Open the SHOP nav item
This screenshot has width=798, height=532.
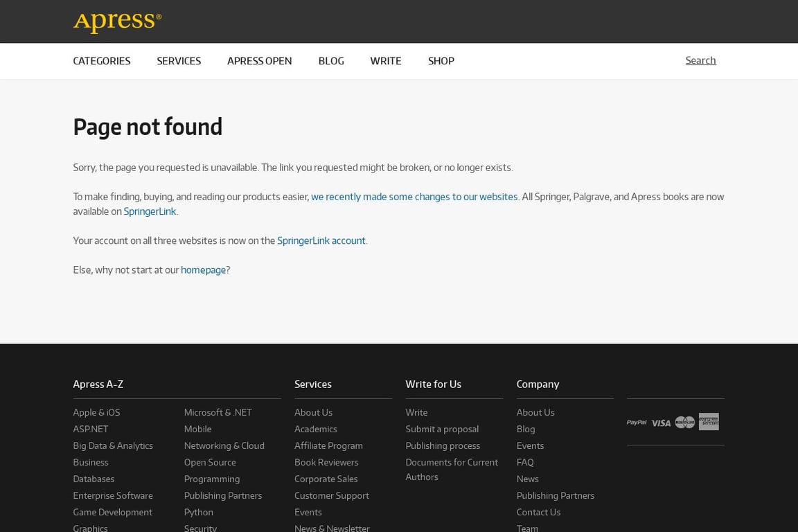441,61
